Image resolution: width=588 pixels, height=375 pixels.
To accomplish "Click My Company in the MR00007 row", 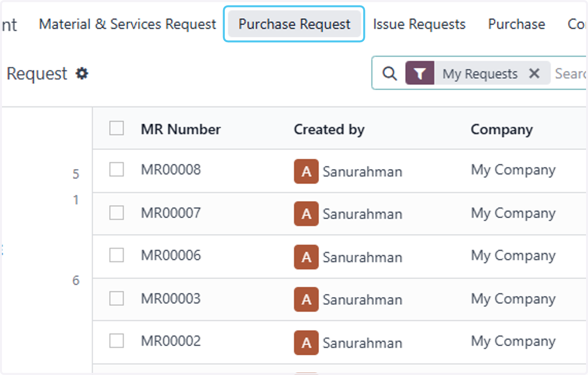I will point(514,214).
